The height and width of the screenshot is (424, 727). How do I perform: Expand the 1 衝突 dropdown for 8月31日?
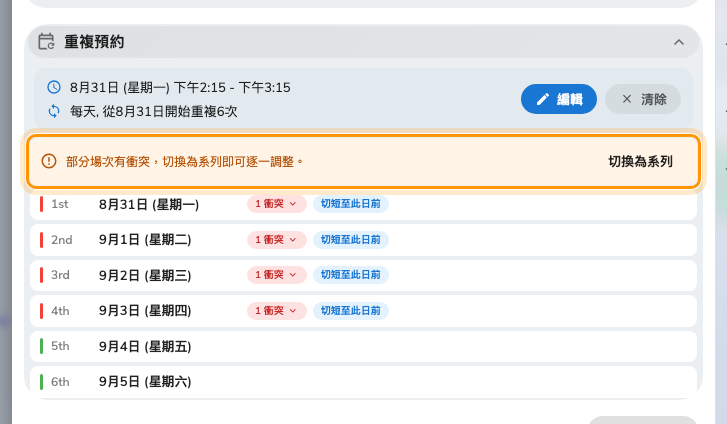point(276,204)
